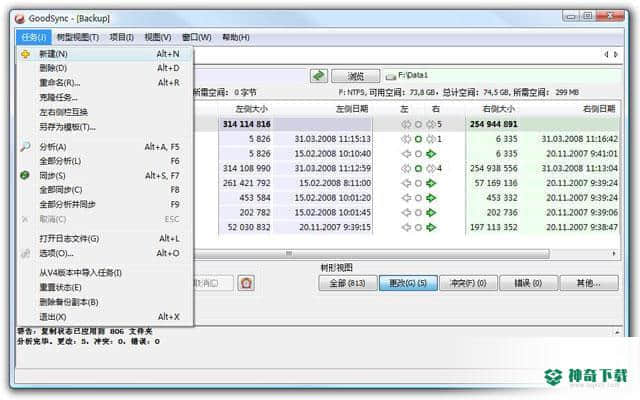The height and width of the screenshot is (400, 640).
Task: Click the GoodSync logo in the title bar
Action: (20, 18)
